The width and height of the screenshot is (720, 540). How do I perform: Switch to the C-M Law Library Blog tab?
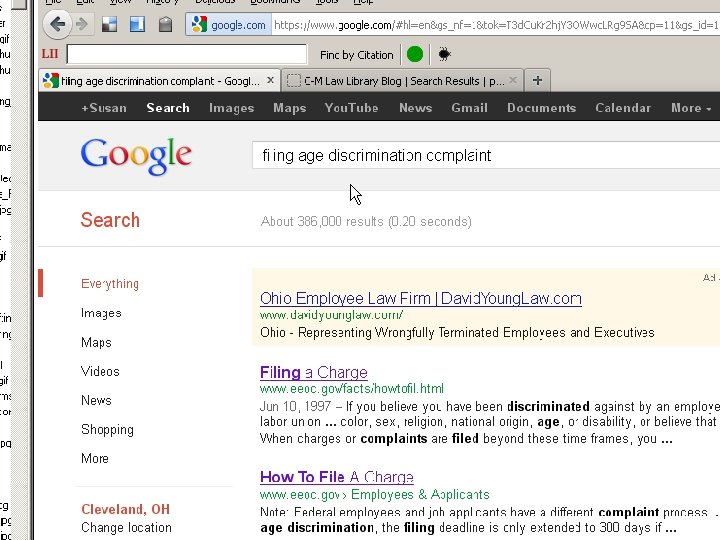[x=402, y=81]
